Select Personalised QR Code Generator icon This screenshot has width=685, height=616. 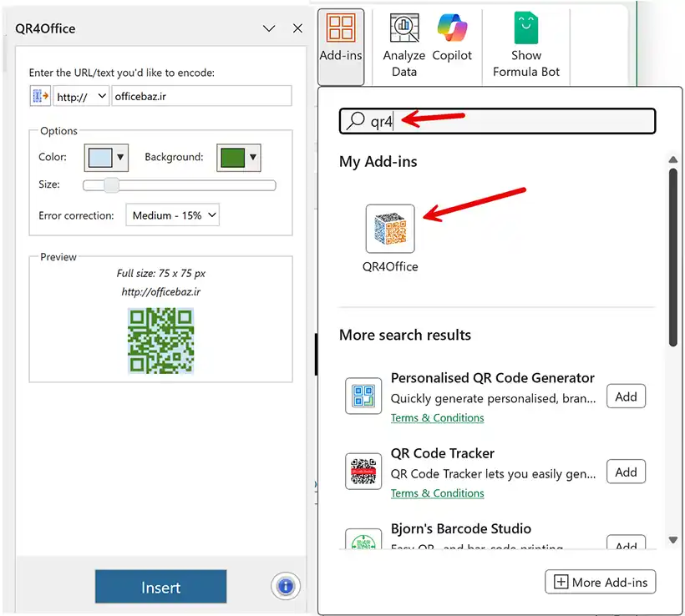pyautogui.click(x=363, y=396)
